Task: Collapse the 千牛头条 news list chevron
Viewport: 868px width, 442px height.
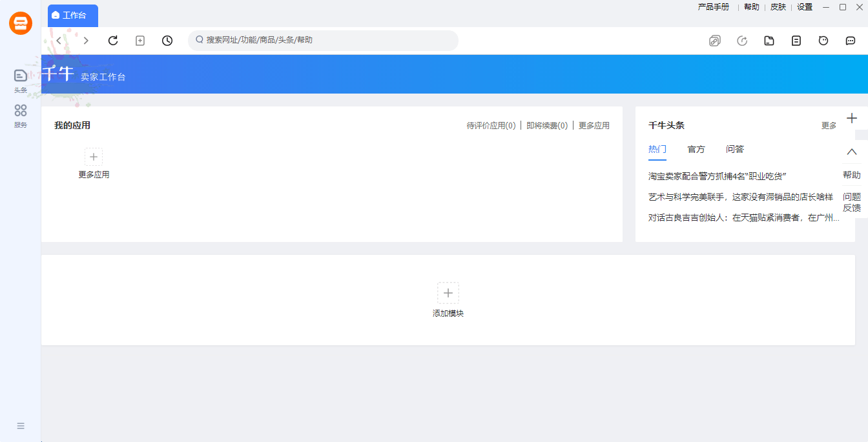Action: click(852, 151)
